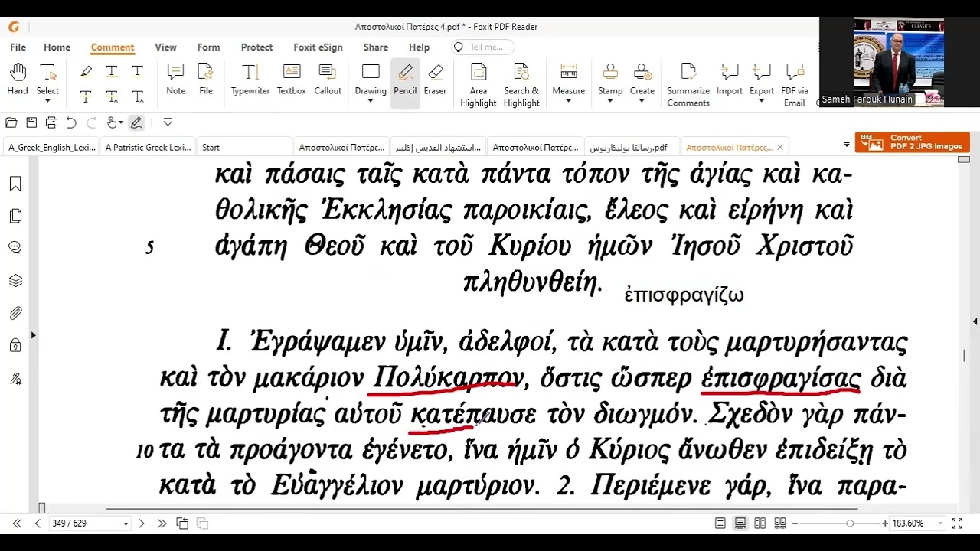Open the Layers panel in sidebar
This screenshot has width=980, height=551.
[x=15, y=281]
